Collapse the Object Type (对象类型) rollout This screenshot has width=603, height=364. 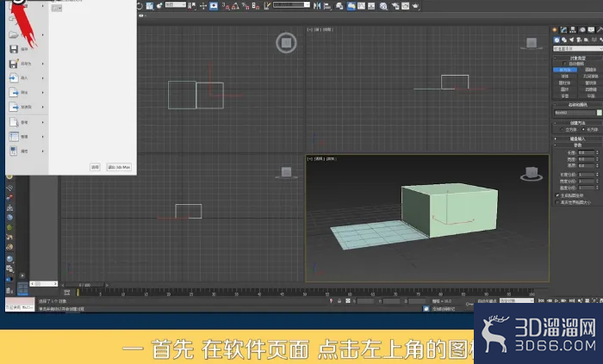coord(578,59)
